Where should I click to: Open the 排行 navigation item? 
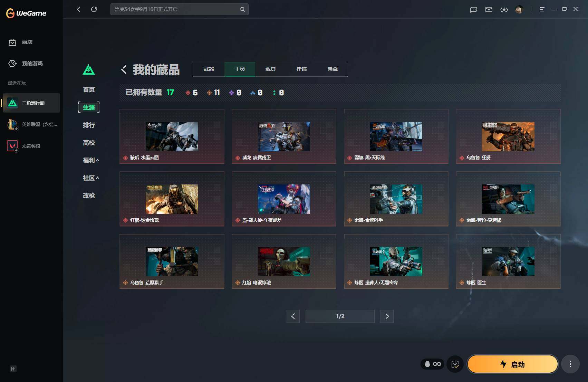click(89, 125)
